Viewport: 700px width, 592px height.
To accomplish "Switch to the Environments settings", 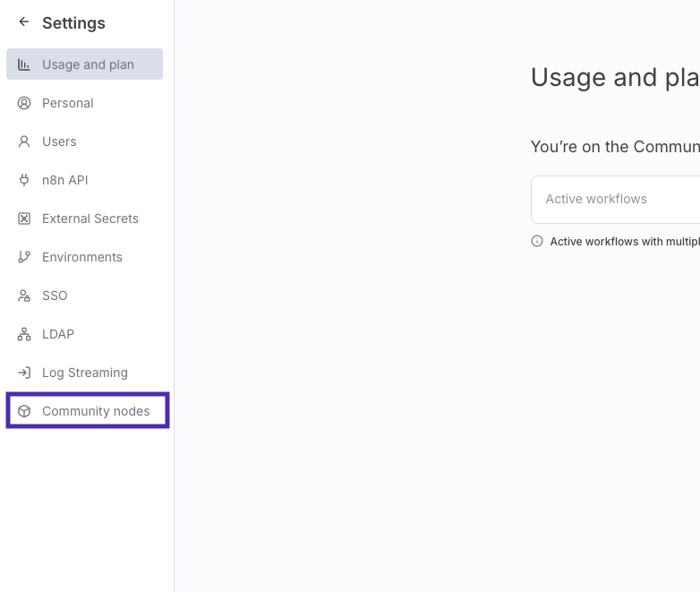I will 84,257.
